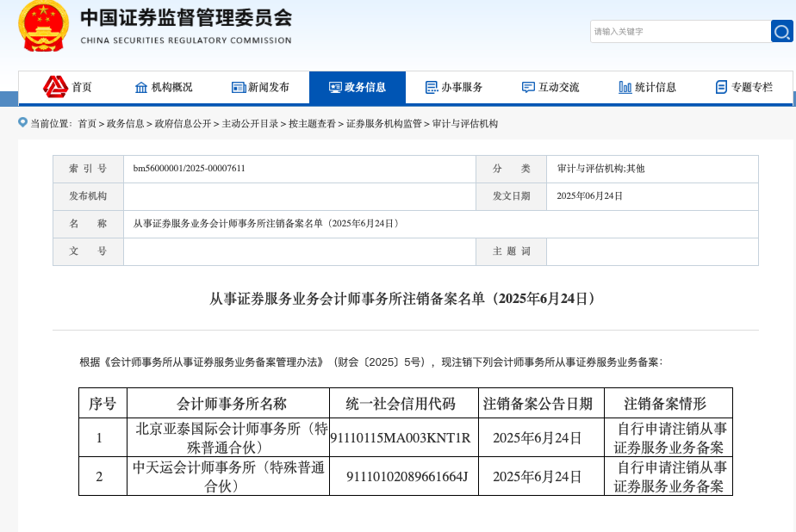The image size is (796, 532).
Task: Open the 政务信息 navigation tab
Action: pos(357,87)
